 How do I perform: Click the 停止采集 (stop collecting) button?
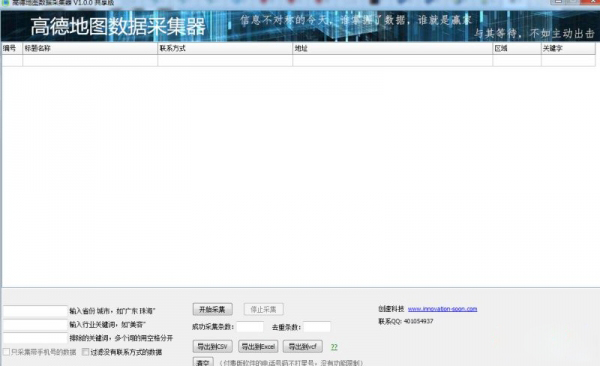pos(263,309)
